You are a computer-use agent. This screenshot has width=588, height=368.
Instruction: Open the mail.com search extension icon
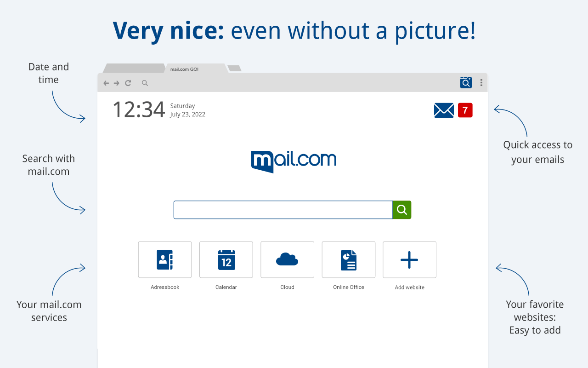pyautogui.click(x=466, y=82)
